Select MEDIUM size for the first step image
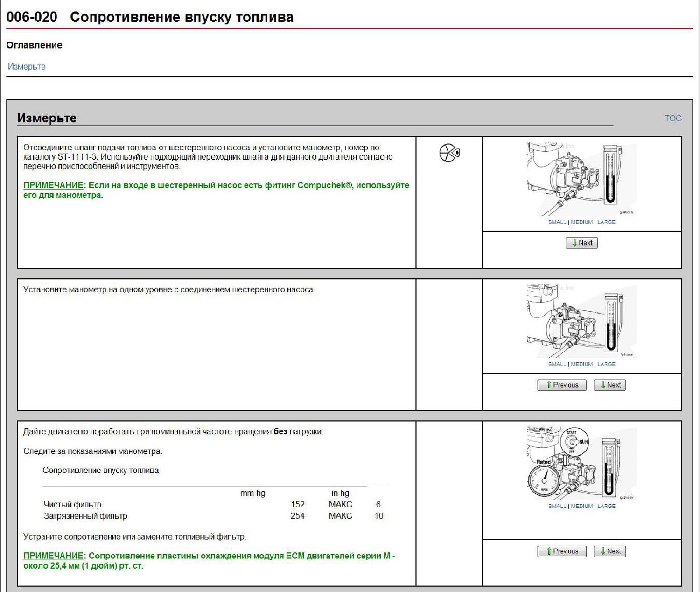Screen dimensions: 700x592 coord(581,222)
